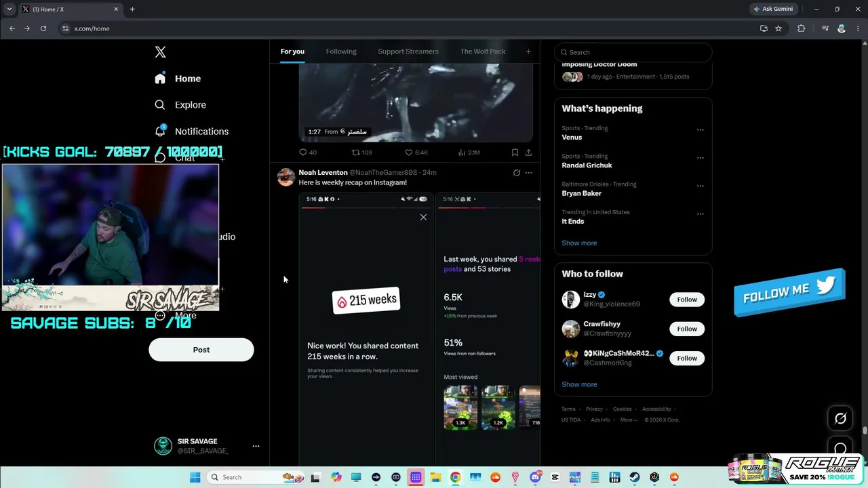The height and width of the screenshot is (488, 868).
Task: Open the Randal Grichuk trending topic
Action: 587,165
